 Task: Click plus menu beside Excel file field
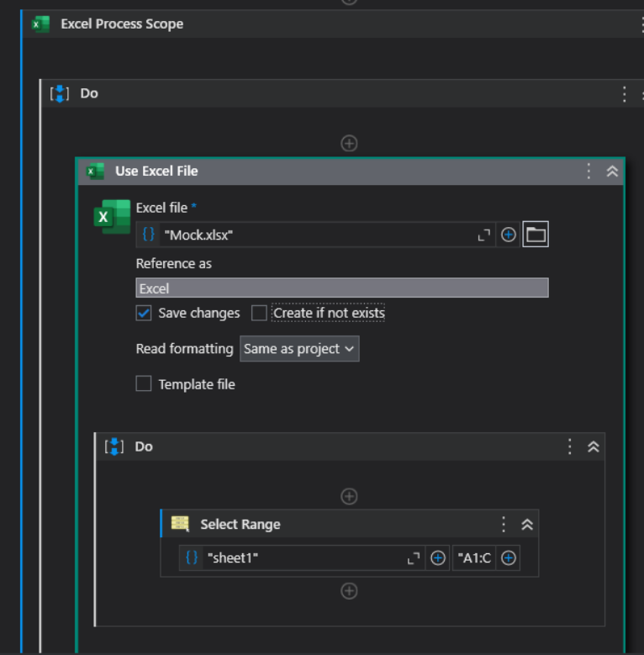[x=508, y=235]
